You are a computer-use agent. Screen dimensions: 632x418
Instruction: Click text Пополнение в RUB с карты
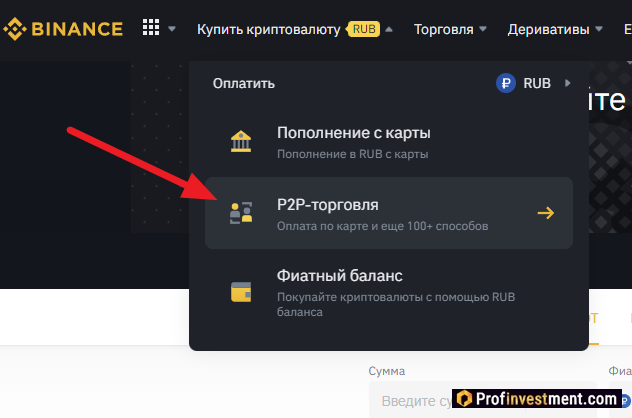tap(353, 154)
